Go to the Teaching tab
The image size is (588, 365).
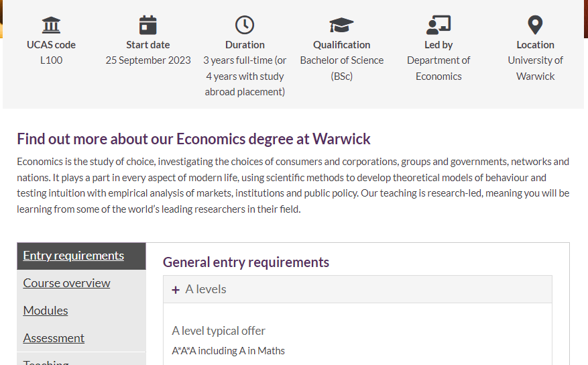tap(46, 362)
